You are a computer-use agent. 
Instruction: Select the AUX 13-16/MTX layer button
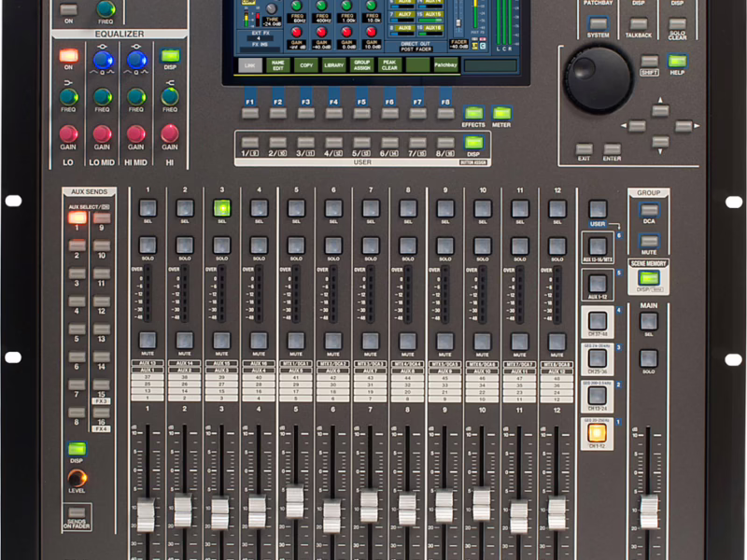point(597,246)
